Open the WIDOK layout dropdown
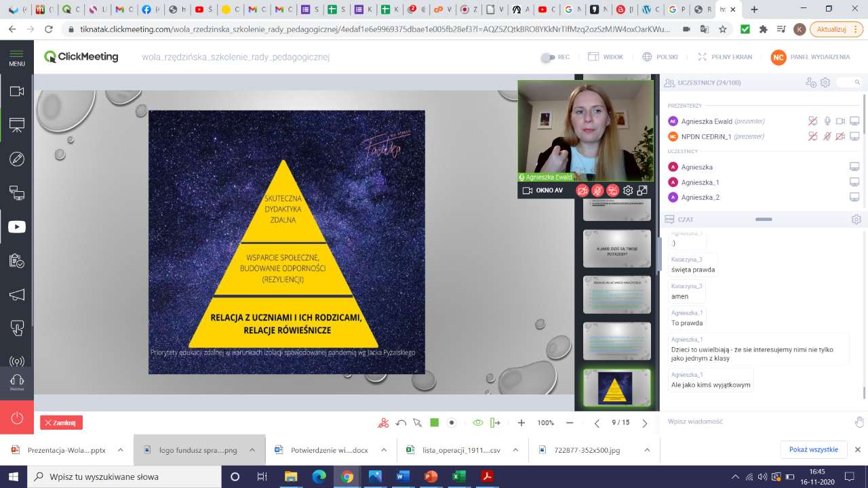The image size is (868, 488). tap(606, 58)
